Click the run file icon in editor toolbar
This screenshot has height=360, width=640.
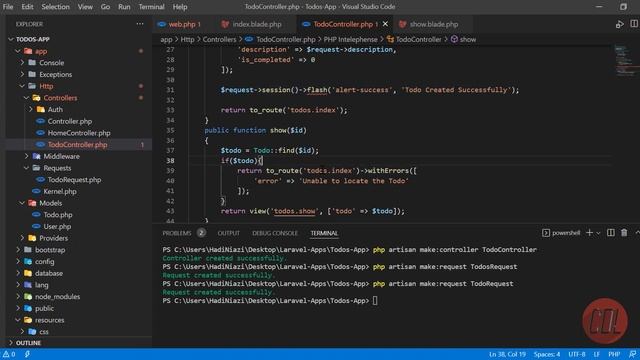pyautogui.click(x=619, y=24)
